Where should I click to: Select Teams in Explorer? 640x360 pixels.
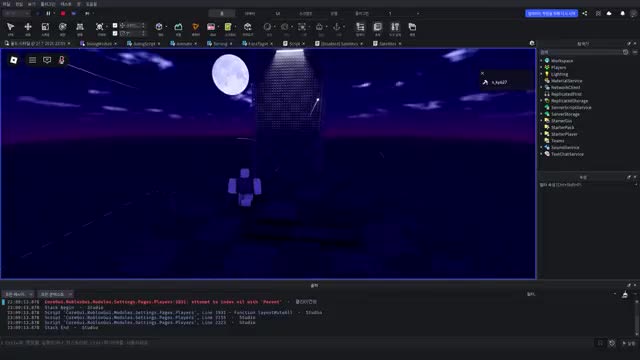pyautogui.click(x=557, y=141)
